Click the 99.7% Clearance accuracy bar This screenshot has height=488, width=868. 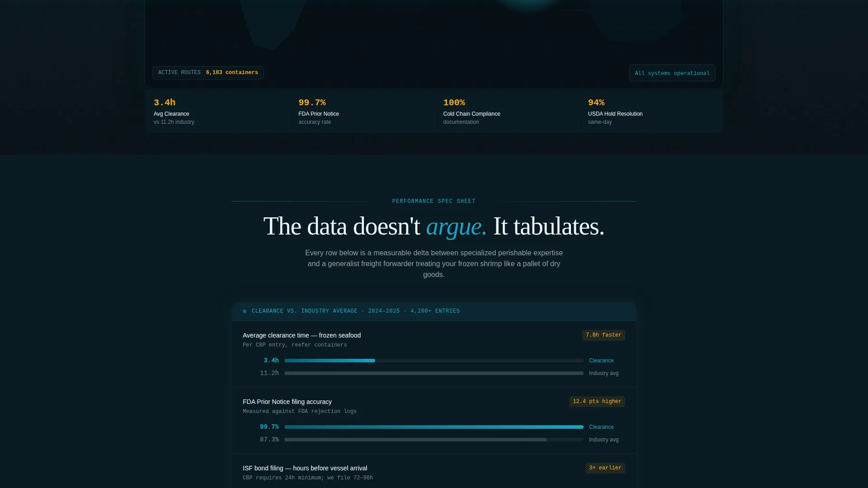pos(434,427)
